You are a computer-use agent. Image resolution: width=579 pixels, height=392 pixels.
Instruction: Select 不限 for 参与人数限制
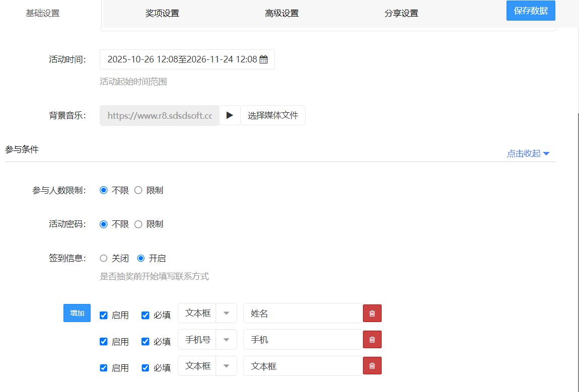(103, 190)
